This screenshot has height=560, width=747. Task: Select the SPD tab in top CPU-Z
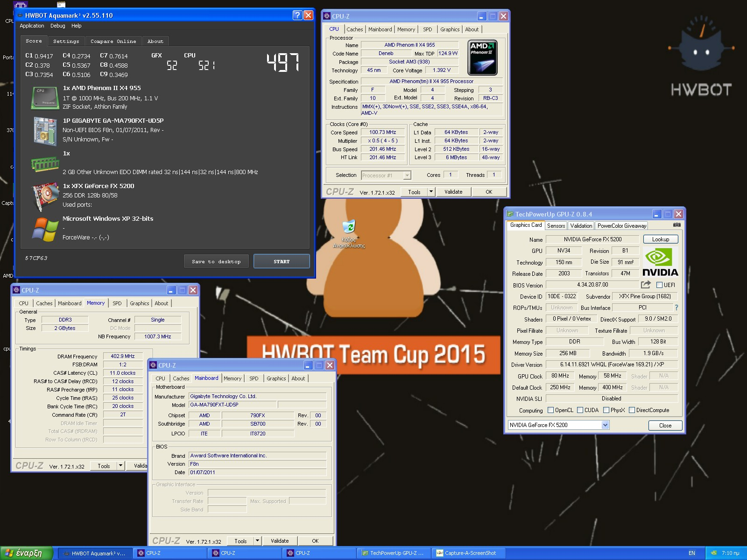click(428, 29)
